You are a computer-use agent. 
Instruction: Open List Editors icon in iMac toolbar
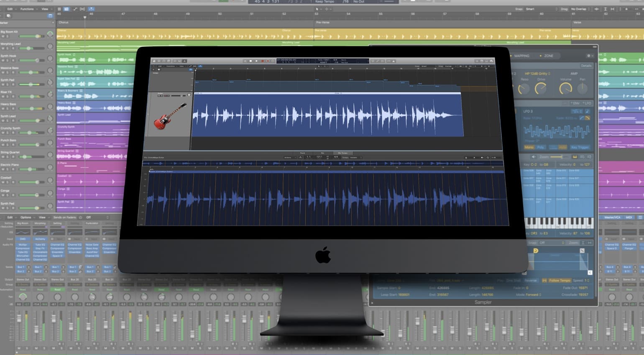(477, 61)
